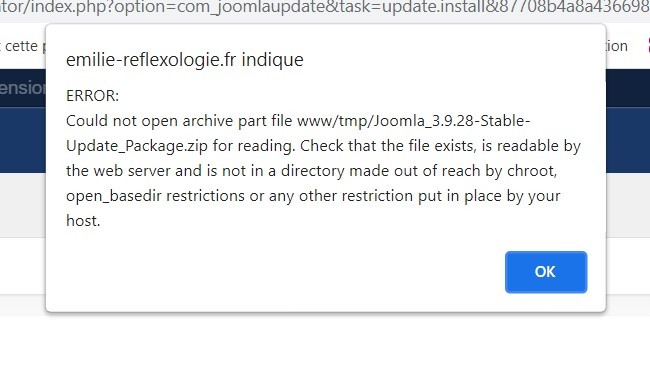Screen dimensions: 650x381
Task: Click the 'Update_Package.zip' text in message
Action: [137, 146]
